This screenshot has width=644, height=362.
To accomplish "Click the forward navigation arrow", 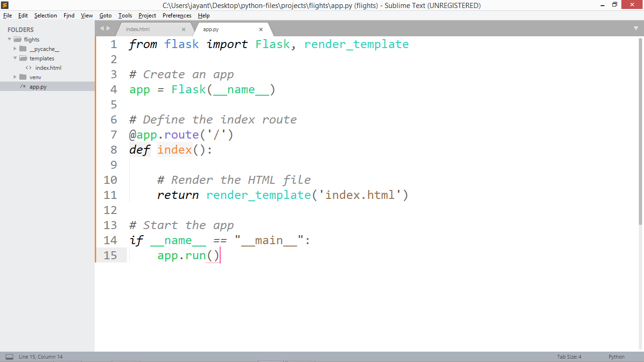I will click(x=108, y=28).
